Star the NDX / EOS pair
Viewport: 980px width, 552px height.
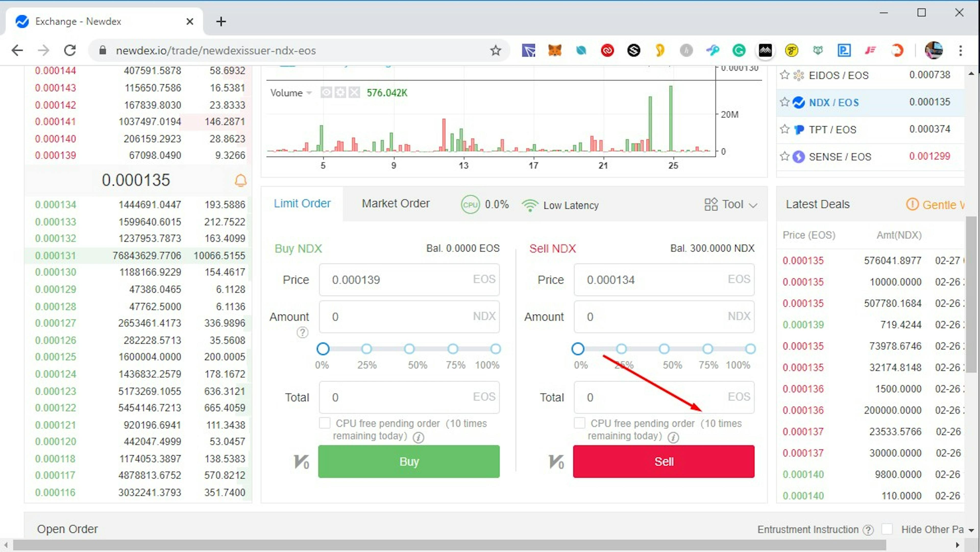point(785,102)
